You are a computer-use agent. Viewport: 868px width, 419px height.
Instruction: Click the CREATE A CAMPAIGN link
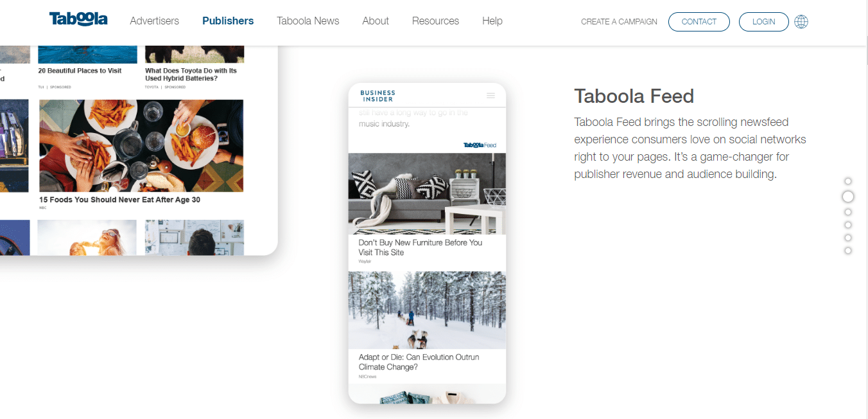click(x=619, y=22)
